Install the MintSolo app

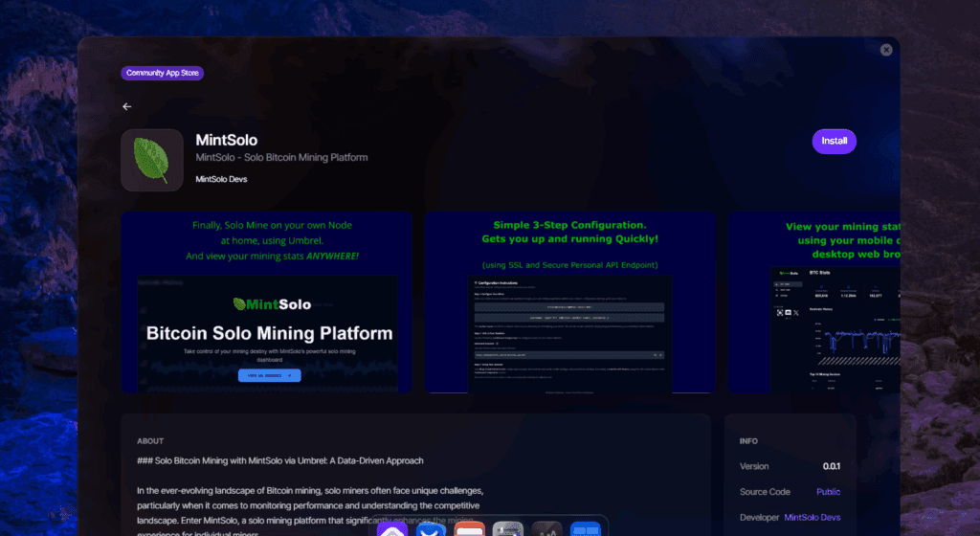[x=834, y=141]
